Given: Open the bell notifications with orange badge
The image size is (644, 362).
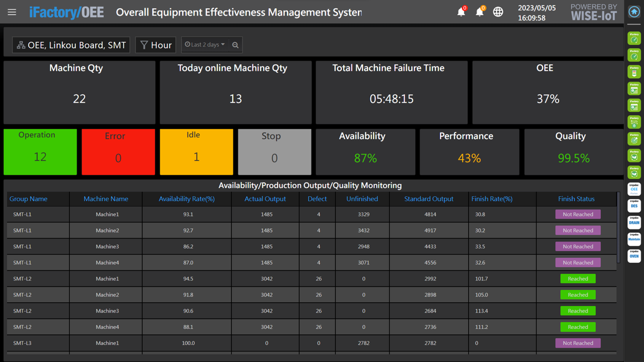Looking at the screenshot, I should pos(480,12).
